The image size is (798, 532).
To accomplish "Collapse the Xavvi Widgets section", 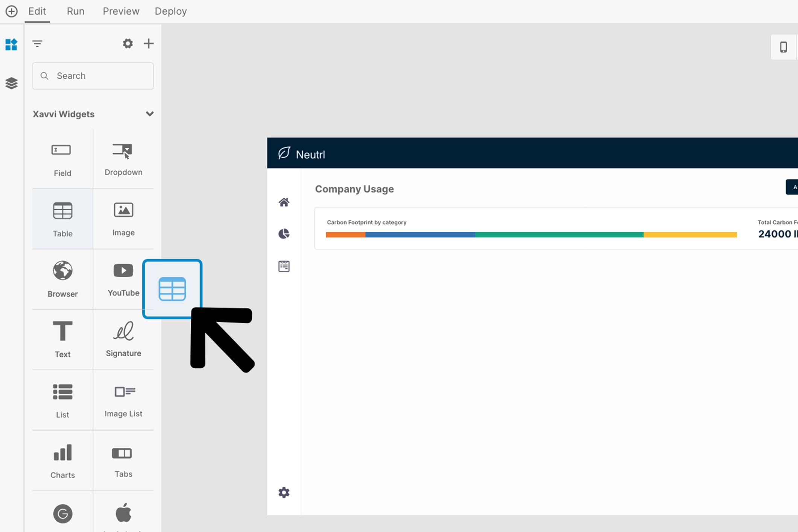I will click(149, 114).
